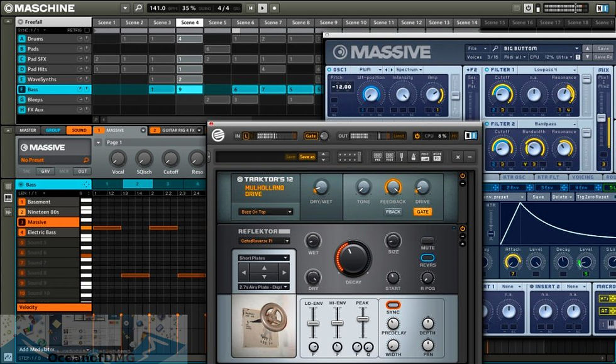Click the NI logo in Guitar Rig header
Image resolution: width=616 pixels, height=364 pixels.
471,136
